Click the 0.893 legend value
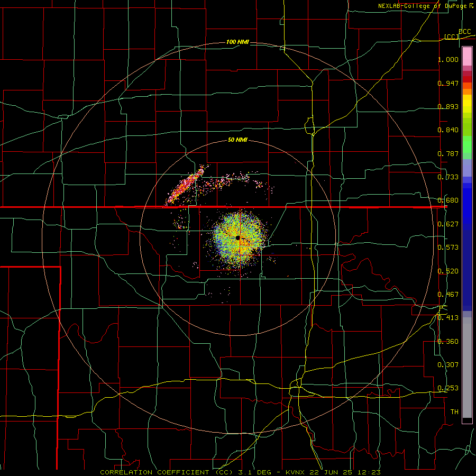 (448, 106)
